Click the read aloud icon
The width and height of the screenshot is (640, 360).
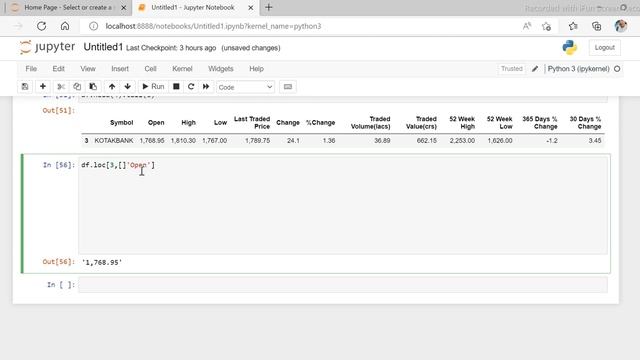pyautogui.click(x=527, y=26)
